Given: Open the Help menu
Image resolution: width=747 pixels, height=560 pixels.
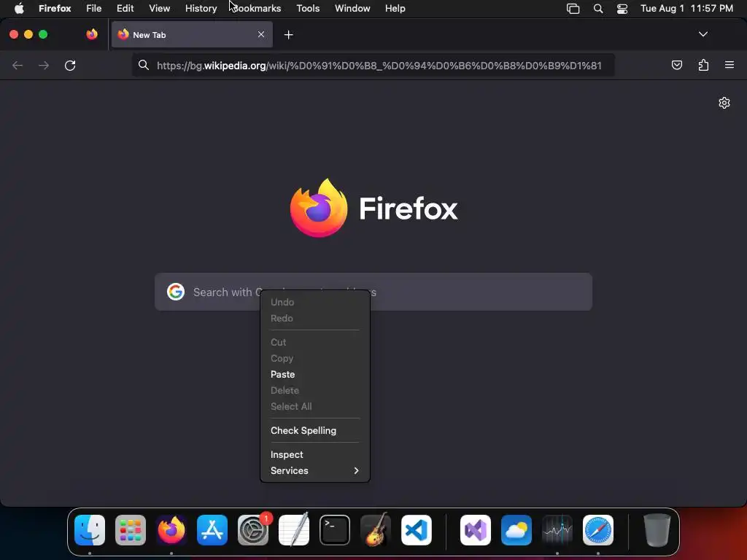Looking at the screenshot, I should pyautogui.click(x=395, y=8).
